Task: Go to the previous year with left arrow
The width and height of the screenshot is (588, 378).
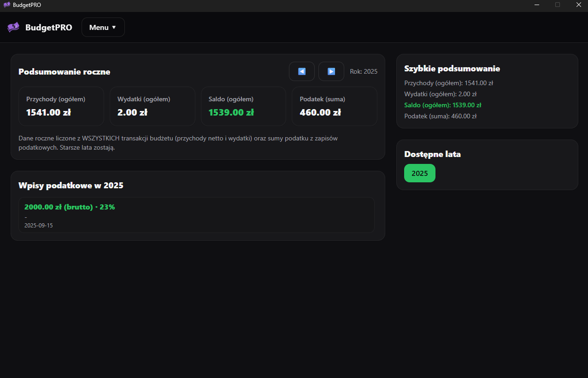Action: (x=302, y=71)
